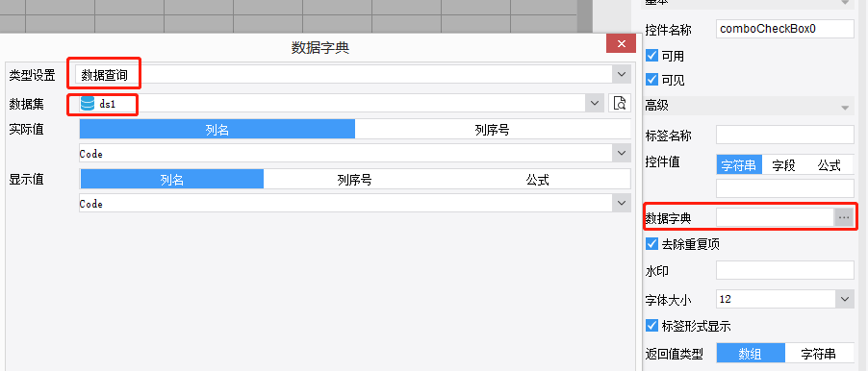Click the ds1 database icon
The height and width of the screenshot is (371, 868).
pyautogui.click(x=88, y=104)
